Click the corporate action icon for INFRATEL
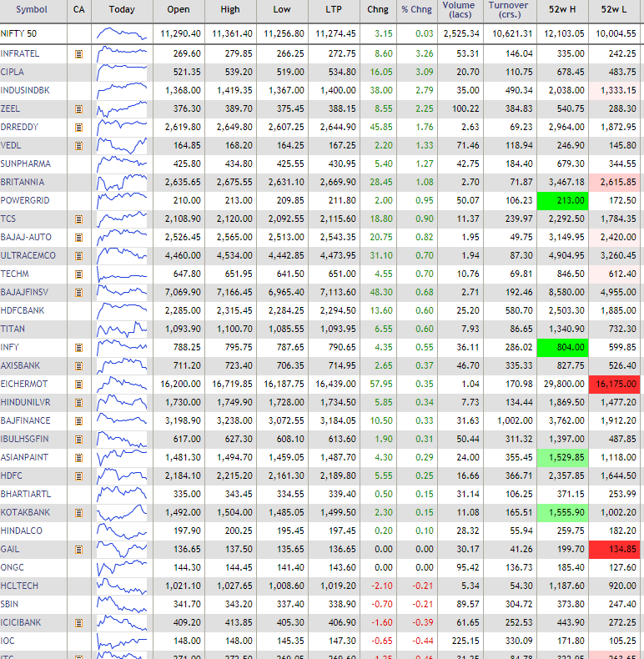 tap(78, 53)
